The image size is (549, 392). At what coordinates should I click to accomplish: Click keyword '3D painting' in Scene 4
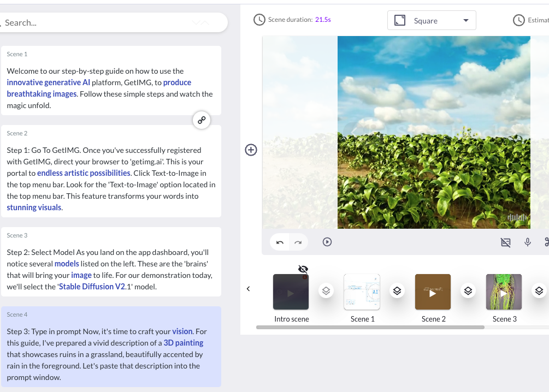point(184,343)
